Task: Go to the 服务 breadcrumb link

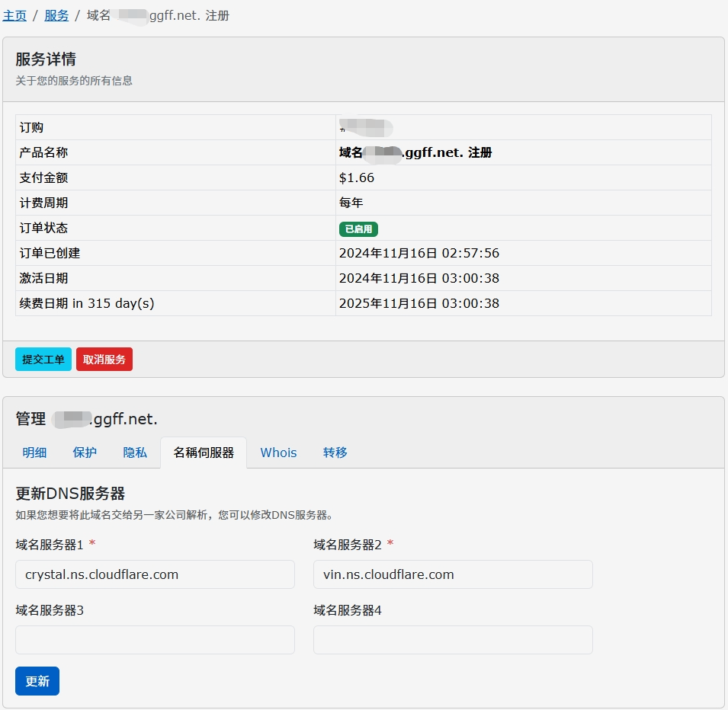Action: coord(56,15)
